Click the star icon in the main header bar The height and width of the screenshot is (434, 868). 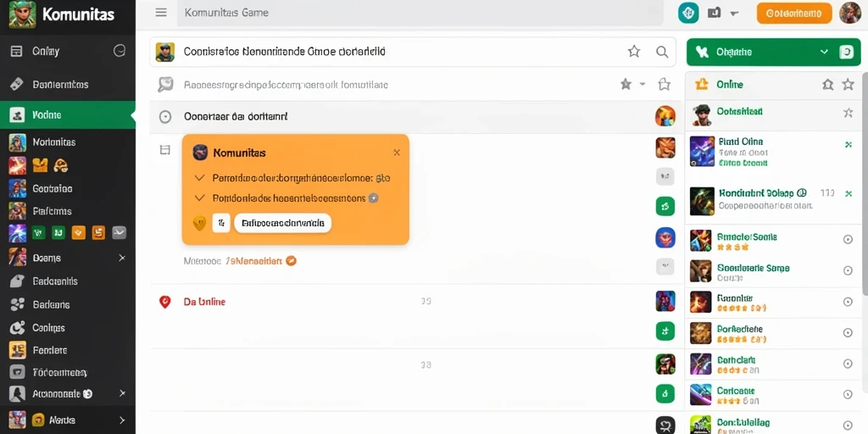coord(634,52)
